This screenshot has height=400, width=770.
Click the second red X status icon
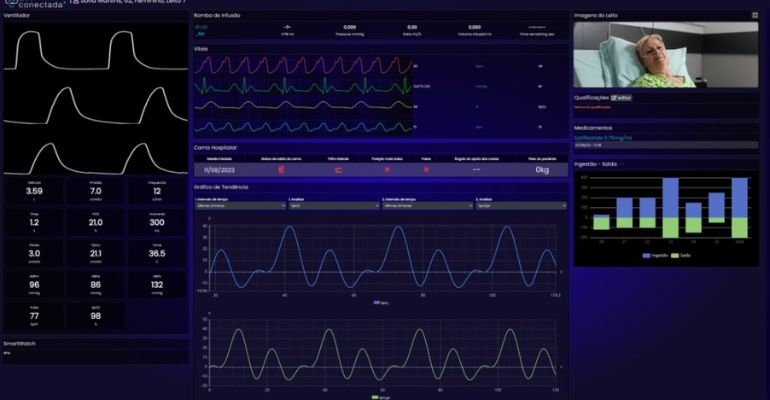426,169
